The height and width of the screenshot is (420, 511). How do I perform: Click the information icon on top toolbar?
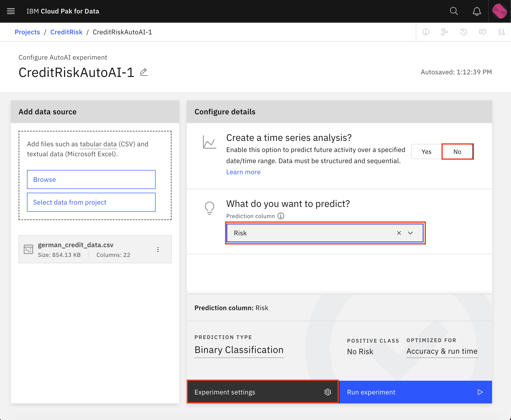pos(426,32)
